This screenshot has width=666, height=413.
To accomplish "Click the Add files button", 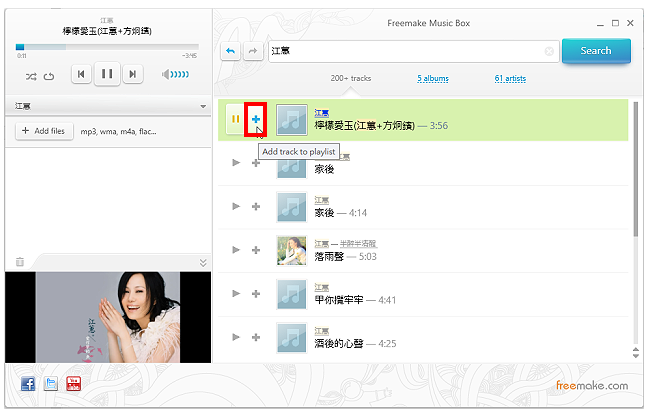I will (x=44, y=131).
